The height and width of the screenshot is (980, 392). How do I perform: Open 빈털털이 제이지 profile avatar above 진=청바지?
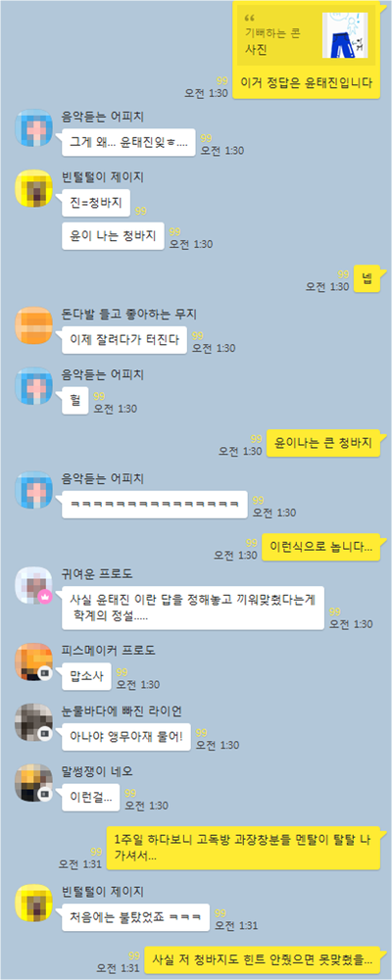33,188
